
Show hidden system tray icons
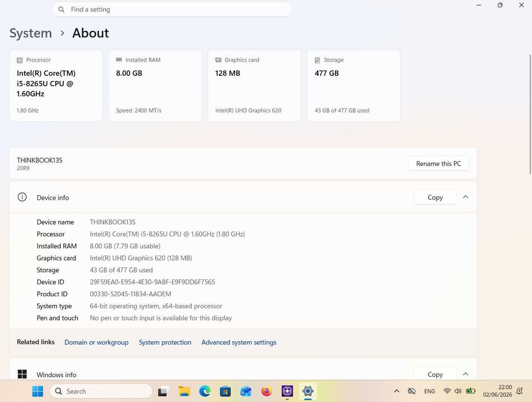[x=396, y=391]
